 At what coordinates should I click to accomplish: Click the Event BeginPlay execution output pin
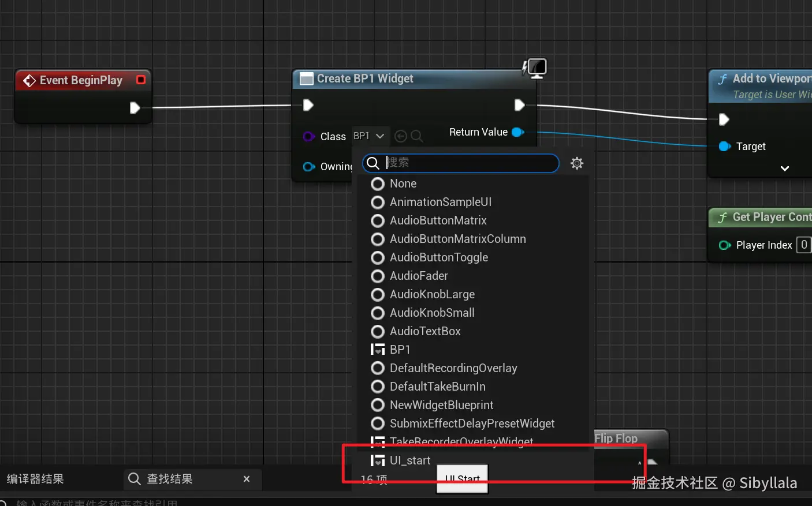pos(135,108)
